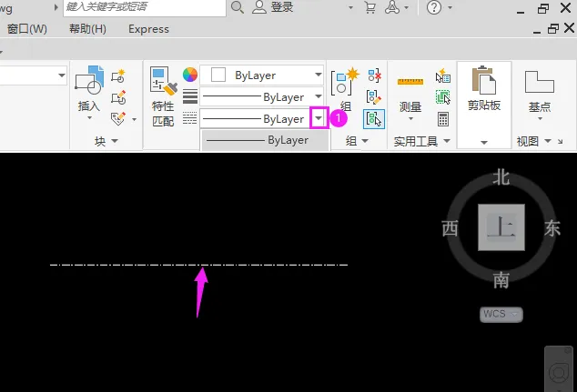The width and height of the screenshot is (577, 392).
Task: Toggle the group selection on/off icon
Action: click(x=374, y=119)
